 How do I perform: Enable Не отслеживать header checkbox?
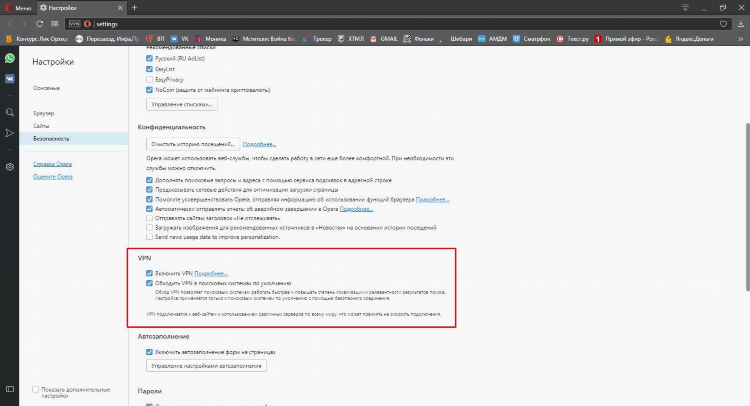click(x=149, y=218)
